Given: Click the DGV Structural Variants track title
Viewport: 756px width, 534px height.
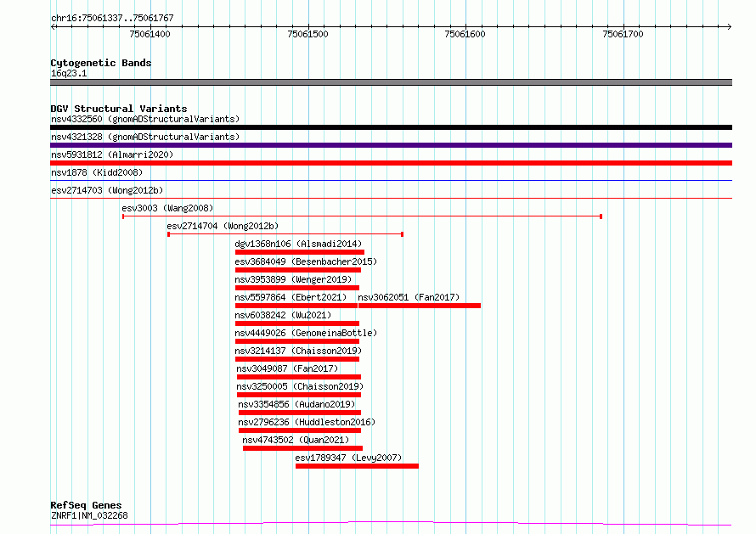Looking at the screenshot, I should 119,109.
